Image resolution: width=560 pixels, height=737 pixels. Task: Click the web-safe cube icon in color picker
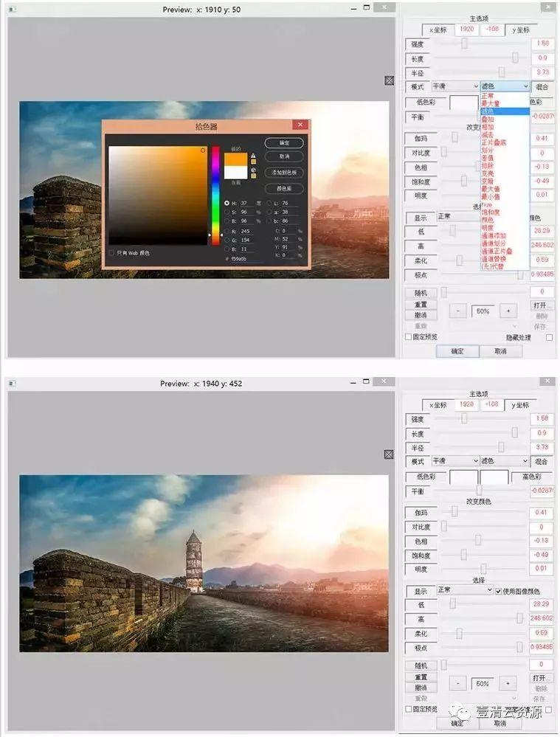click(x=253, y=170)
